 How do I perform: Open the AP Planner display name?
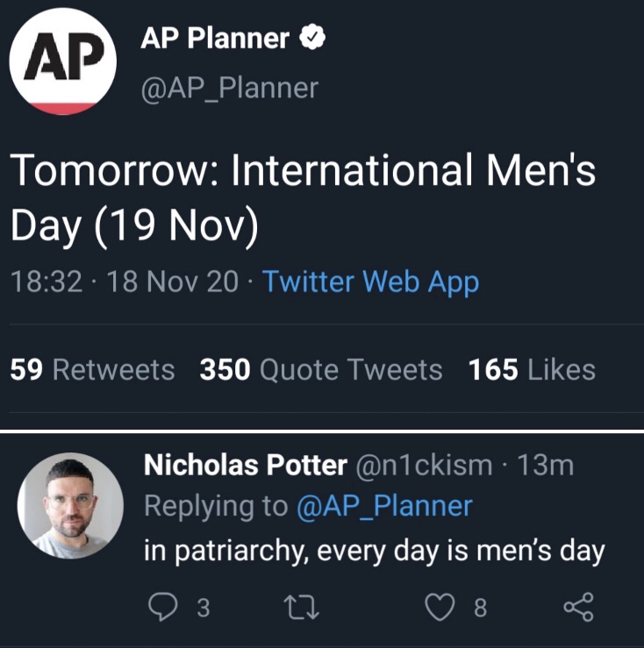coord(215,39)
